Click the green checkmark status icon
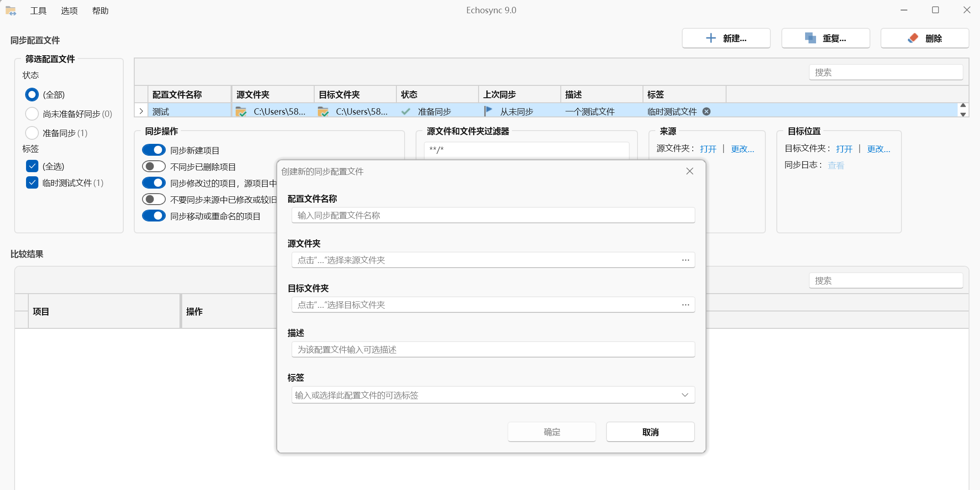 coord(406,111)
